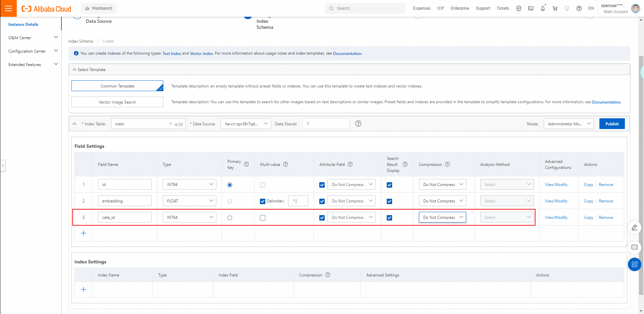
Task: Open the hamburger menu in the header
Action: [8, 8]
